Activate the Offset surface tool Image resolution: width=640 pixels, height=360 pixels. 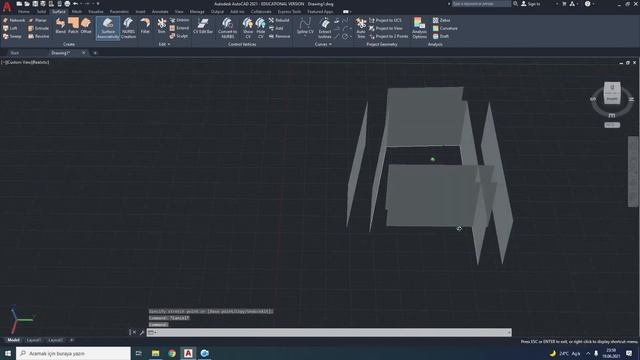pyautogui.click(x=86, y=26)
